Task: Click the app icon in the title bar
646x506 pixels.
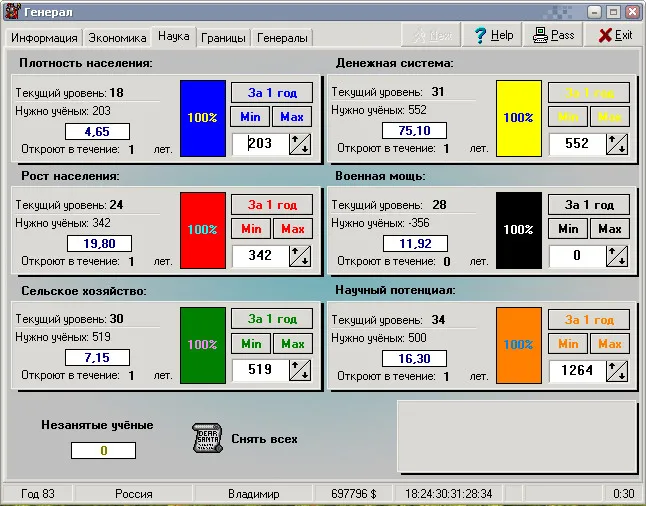Action: coord(11,11)
